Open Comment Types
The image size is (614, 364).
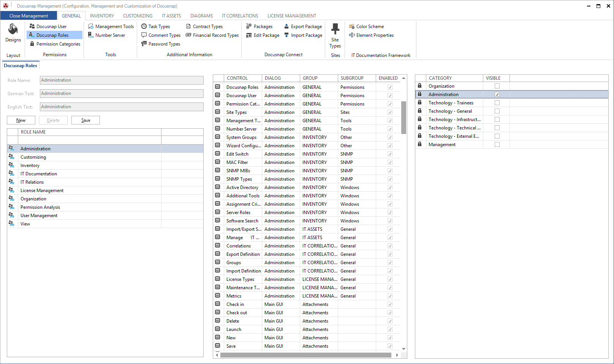161,35
